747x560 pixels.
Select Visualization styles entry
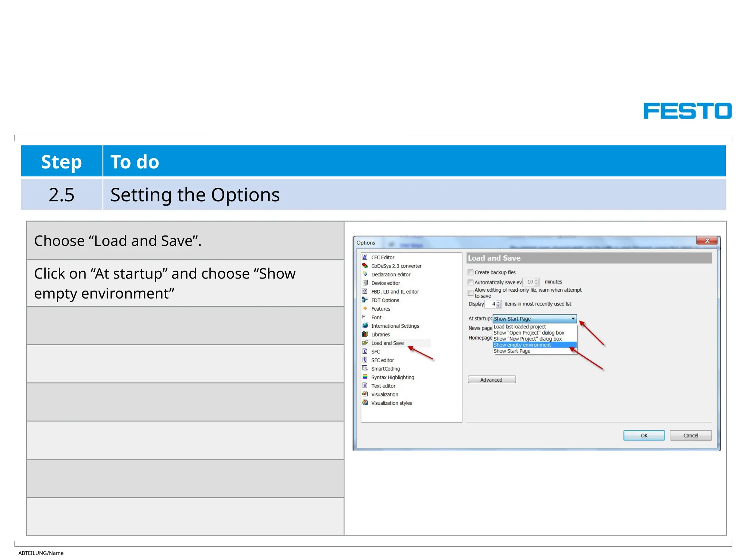click(x=391, y=403)
